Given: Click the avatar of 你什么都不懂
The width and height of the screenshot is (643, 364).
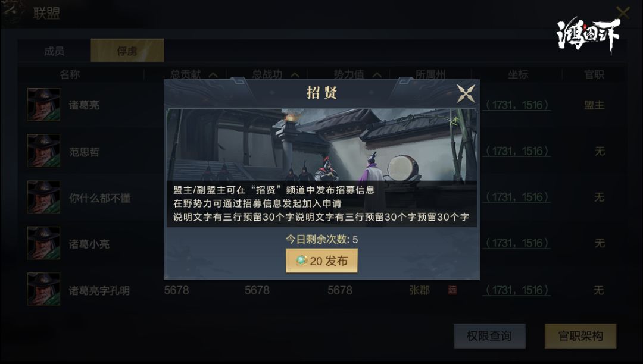Looking at the screenshot, I should click(x=43, y=197).
